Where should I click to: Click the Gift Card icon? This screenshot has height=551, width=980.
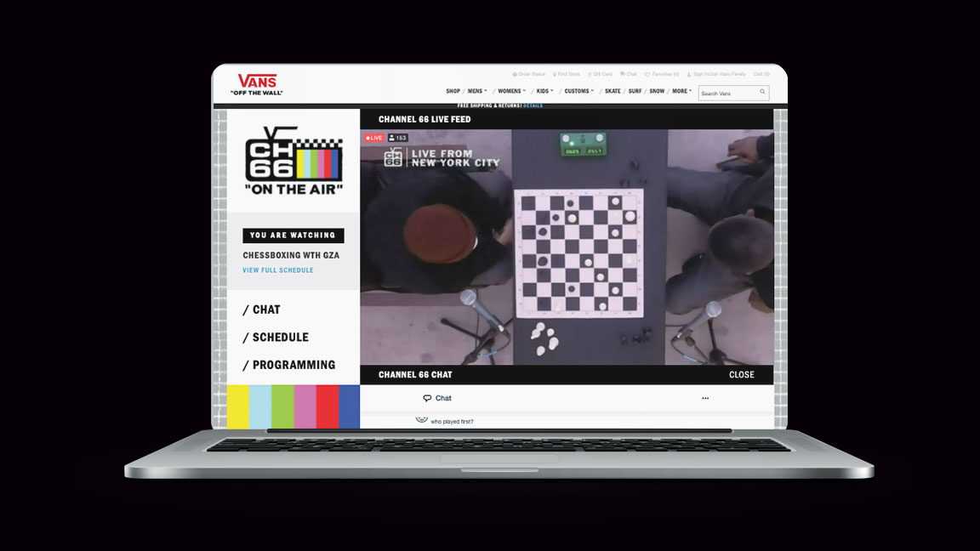click(x=590, y=74)
